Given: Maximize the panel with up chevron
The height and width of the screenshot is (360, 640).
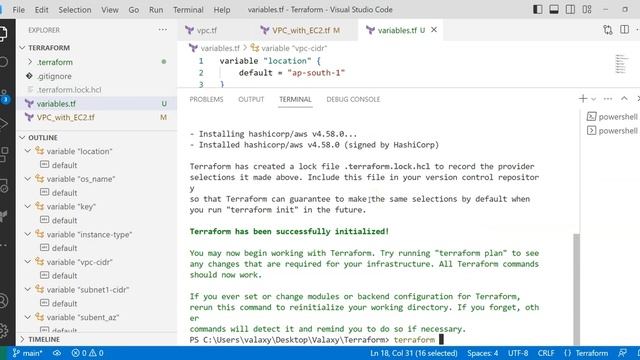Looking at the screenshot, I should pos(624,98).
